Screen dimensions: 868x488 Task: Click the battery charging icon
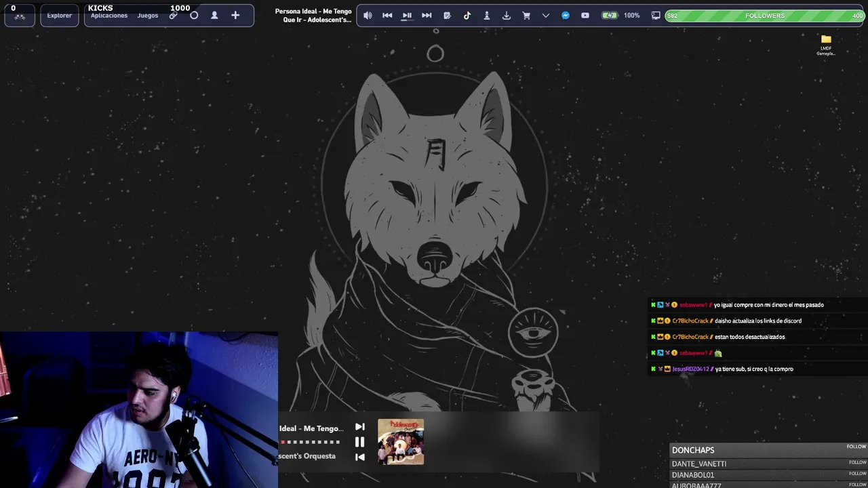pos(610,16)
